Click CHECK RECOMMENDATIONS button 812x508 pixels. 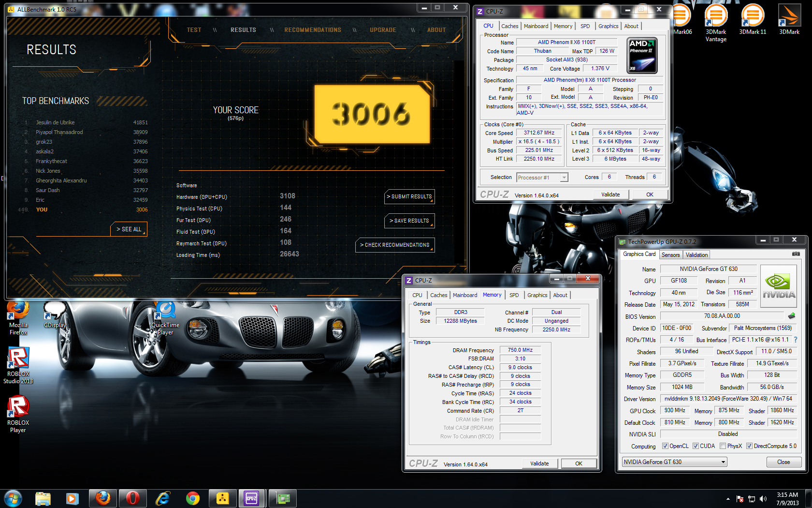coord(395,245)
